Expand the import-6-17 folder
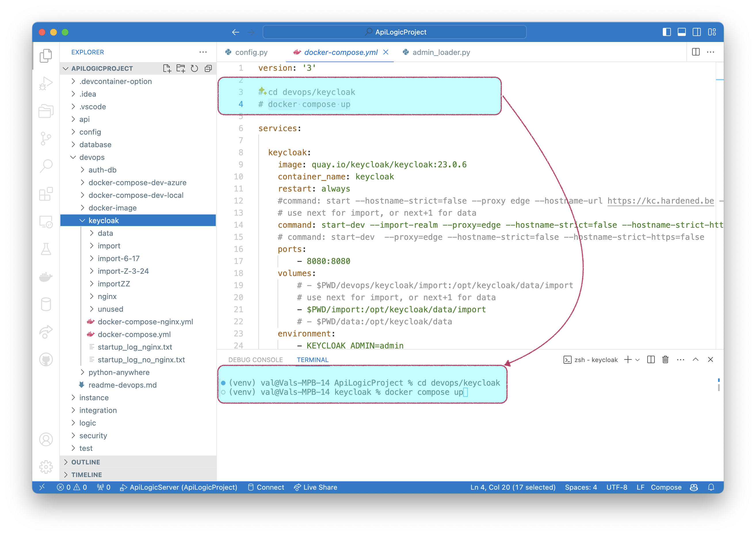 [138, 259]
